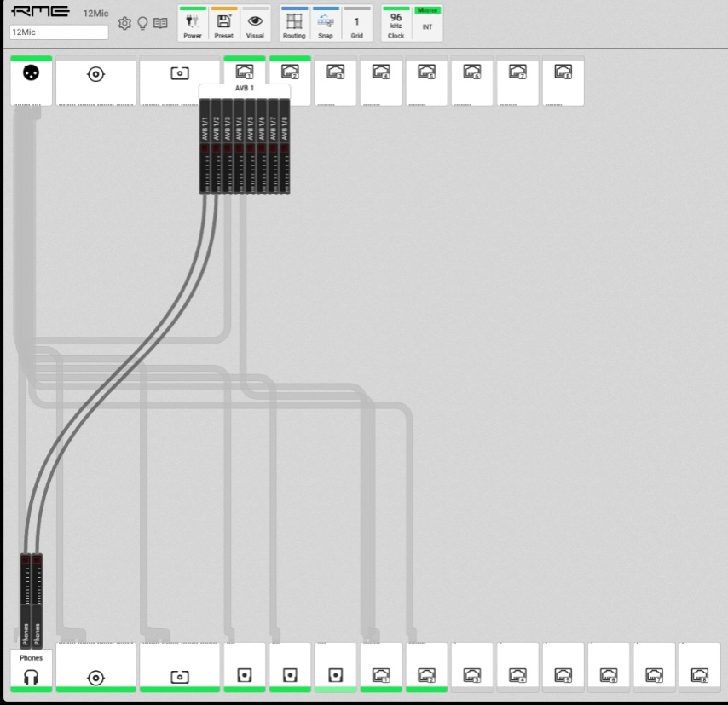Open the Preset menu
Image resolution: width=728 pixels, height=705 pixels.
click(224, 25)
